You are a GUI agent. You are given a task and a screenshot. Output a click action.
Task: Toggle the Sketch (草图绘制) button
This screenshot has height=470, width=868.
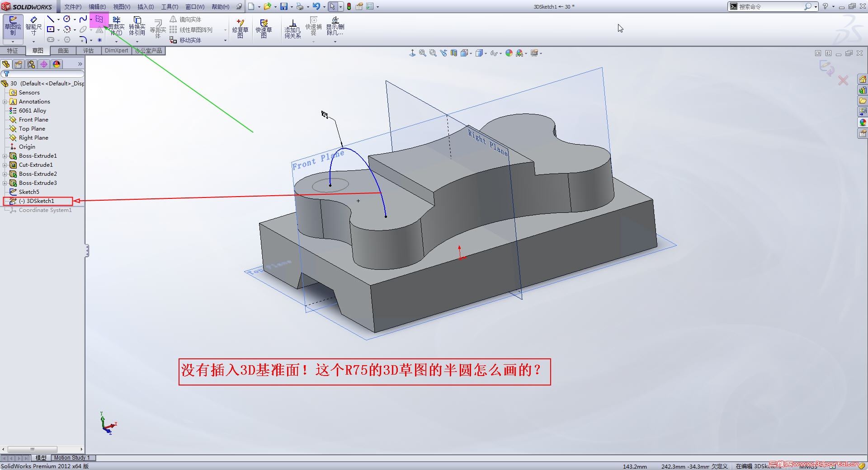(x=13, y=26)
